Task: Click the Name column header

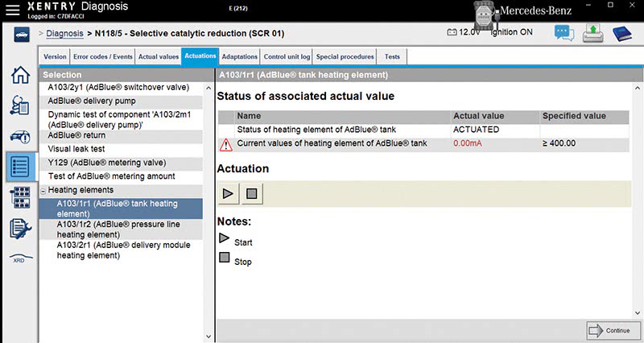Action: (343, 116)
